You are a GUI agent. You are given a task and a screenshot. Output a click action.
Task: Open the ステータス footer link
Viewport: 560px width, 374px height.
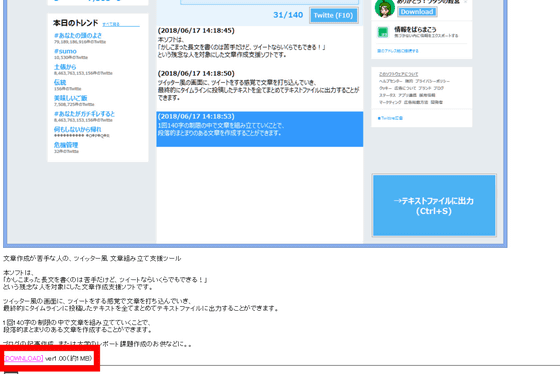(x=387, y=95)
